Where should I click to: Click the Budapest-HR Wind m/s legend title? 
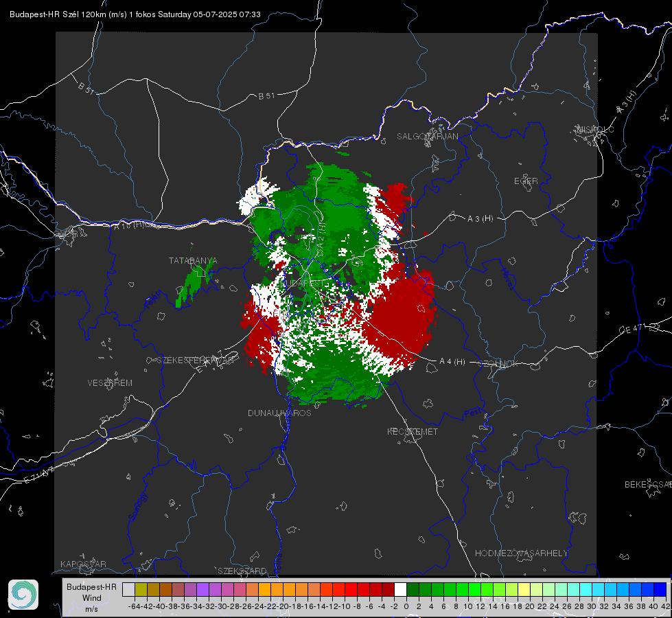(x=91, y=598)
